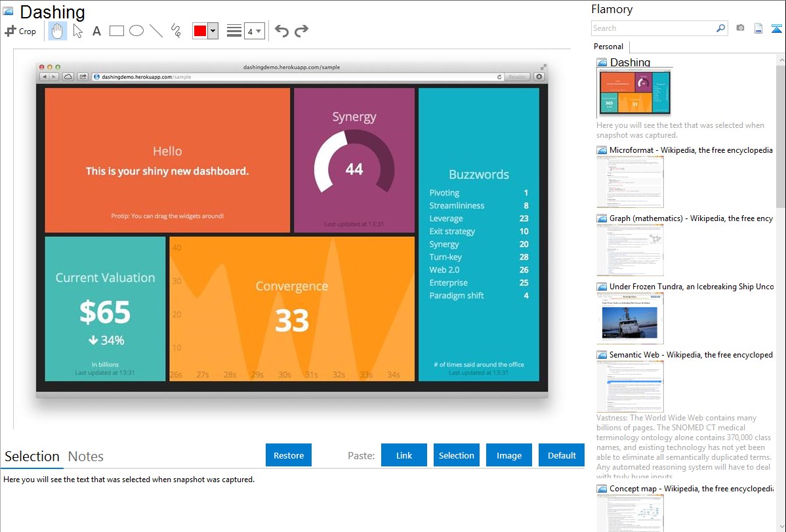Click the icon beside Semantic Web title
This screenshot has width=786, height=532.
602,354
